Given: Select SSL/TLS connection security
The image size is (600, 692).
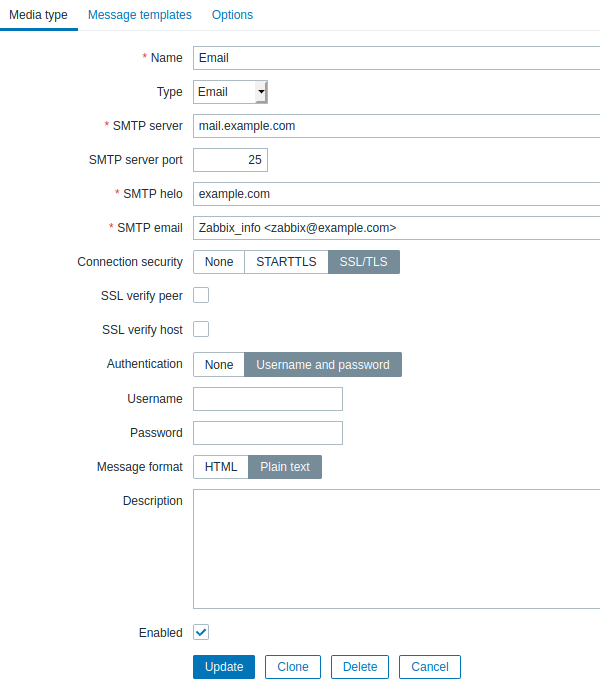Looking at the screenshot, I should pyautogui.click(x=364, y=262).
